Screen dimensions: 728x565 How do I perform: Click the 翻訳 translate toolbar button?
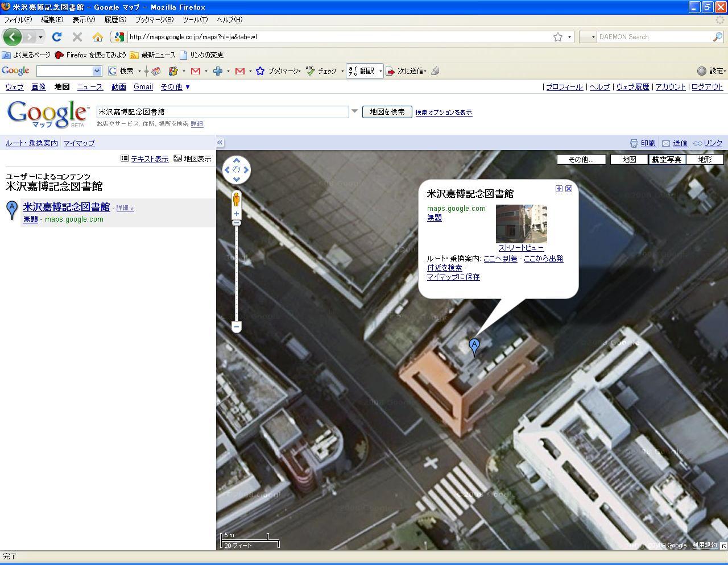click(362, 71)
